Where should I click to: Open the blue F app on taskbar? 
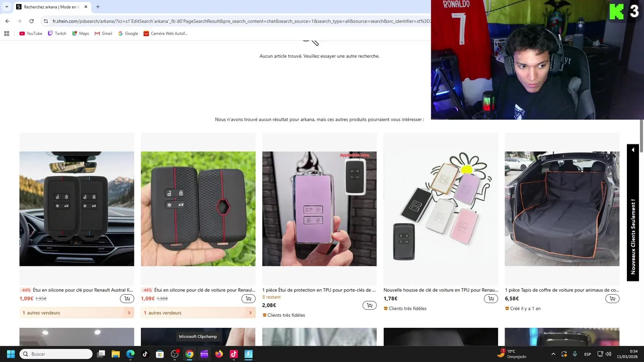click(x=249, y=354)
